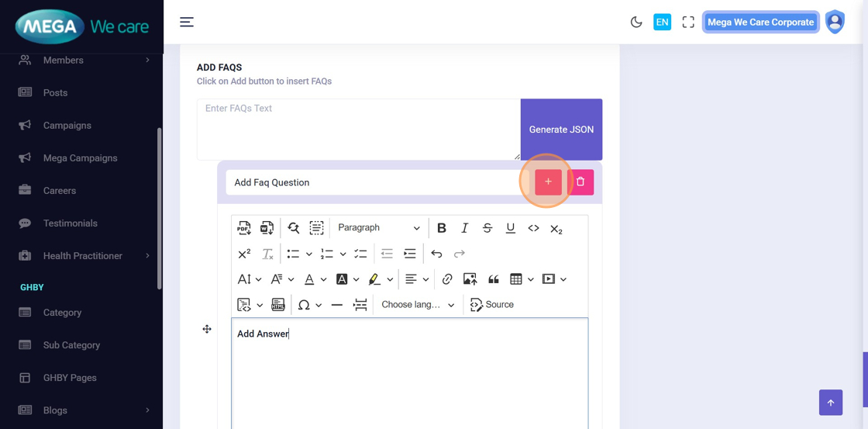The width and height of the screenshot is (868, 429).
Task: Click the red plus button to add FAQ
Action: [548, 182]
